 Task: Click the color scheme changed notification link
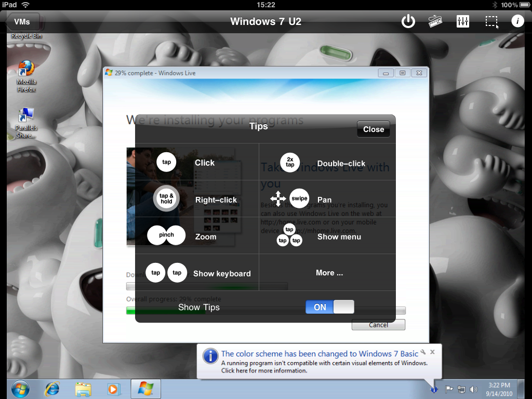click(320, 353)
